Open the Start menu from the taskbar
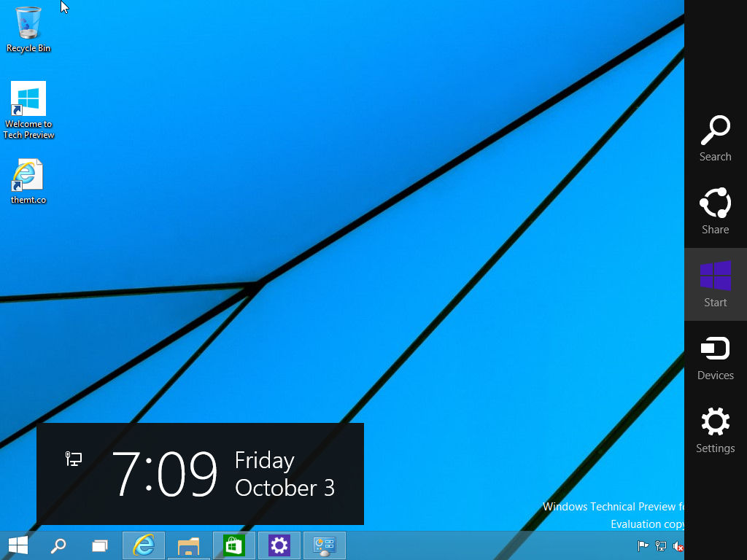 pyautogui.click(x=18, y=545)
